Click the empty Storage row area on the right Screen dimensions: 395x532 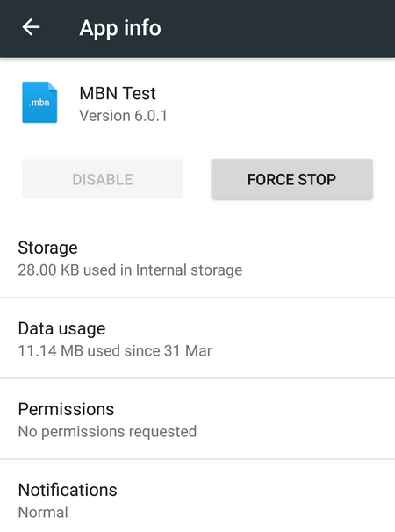point(317,258)
